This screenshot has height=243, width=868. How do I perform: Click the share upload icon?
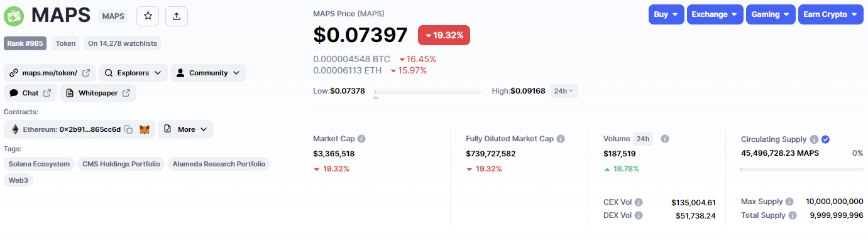(x=177, y=16)
